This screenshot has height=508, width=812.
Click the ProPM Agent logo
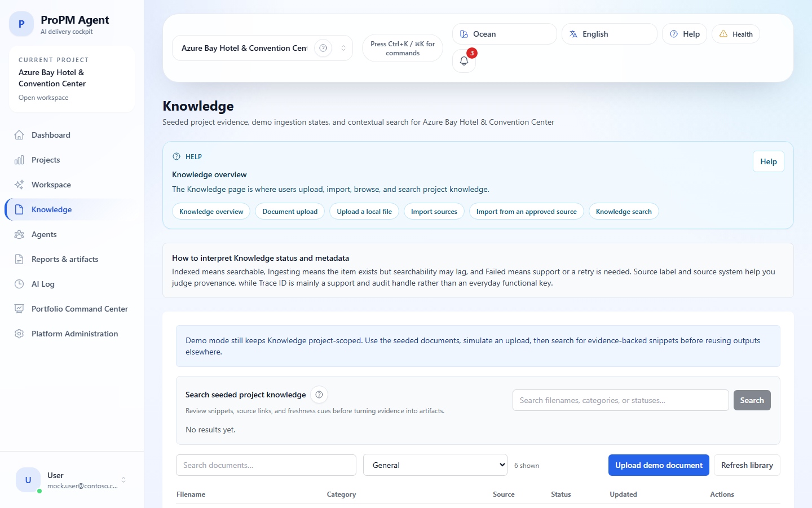click(x=21, y=24)
